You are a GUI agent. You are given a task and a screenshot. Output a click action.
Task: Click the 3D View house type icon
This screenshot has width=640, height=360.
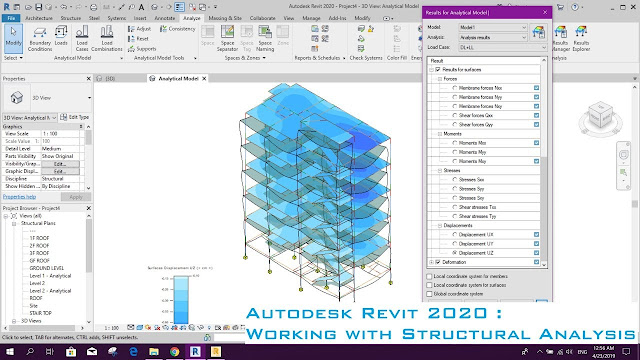(17, 98)
